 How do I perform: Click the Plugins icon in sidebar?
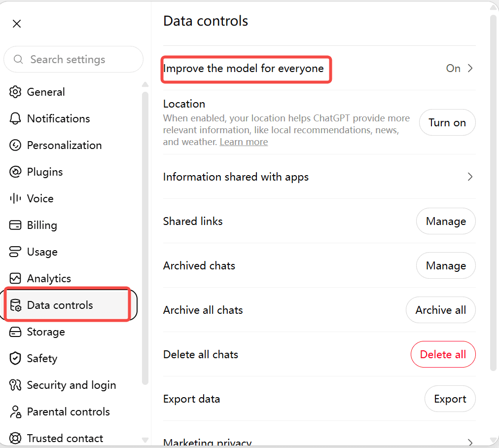[x=15, y=172]
